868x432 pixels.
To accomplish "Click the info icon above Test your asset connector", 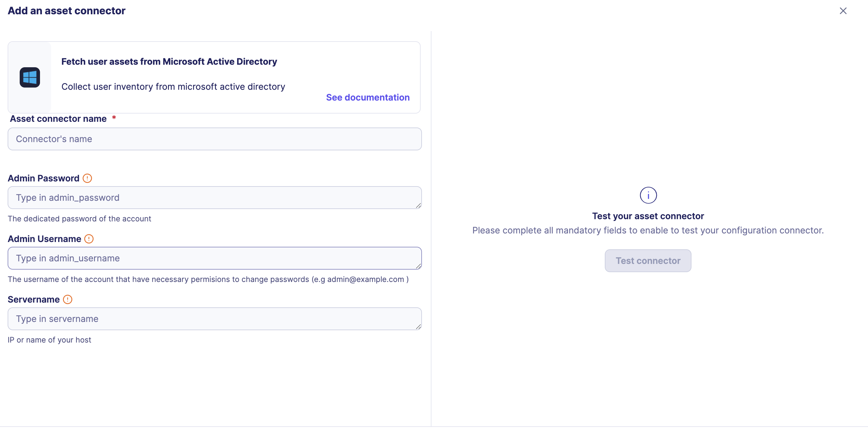I will [648, 195].
